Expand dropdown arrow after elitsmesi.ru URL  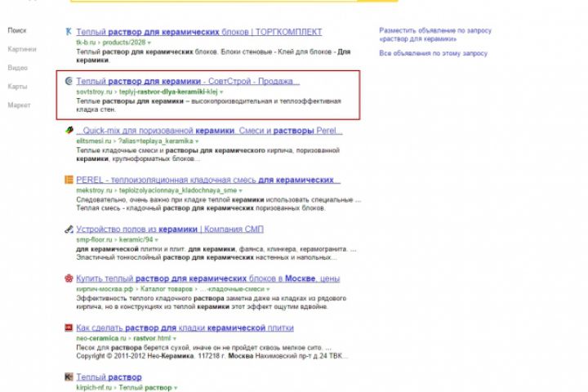coord(197,141)
